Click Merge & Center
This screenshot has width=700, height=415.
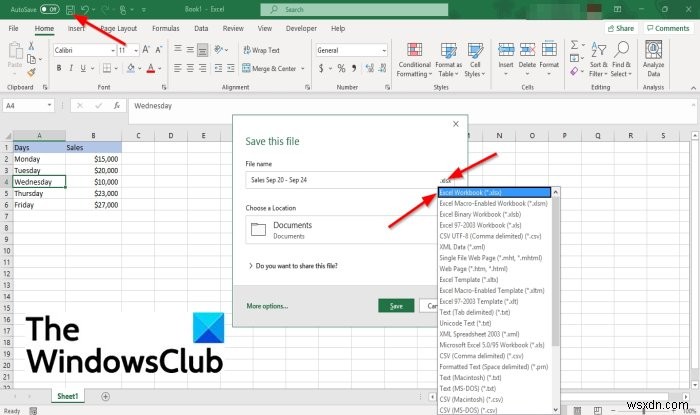point(269,68)
